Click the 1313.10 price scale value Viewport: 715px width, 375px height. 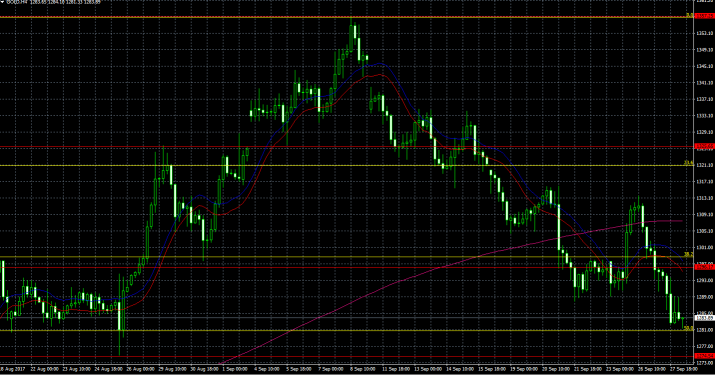[705, 198]
